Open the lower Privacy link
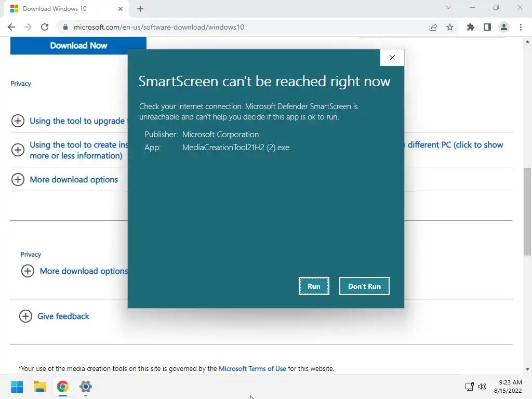Screen dimensions: 532x399 [31, 255]
